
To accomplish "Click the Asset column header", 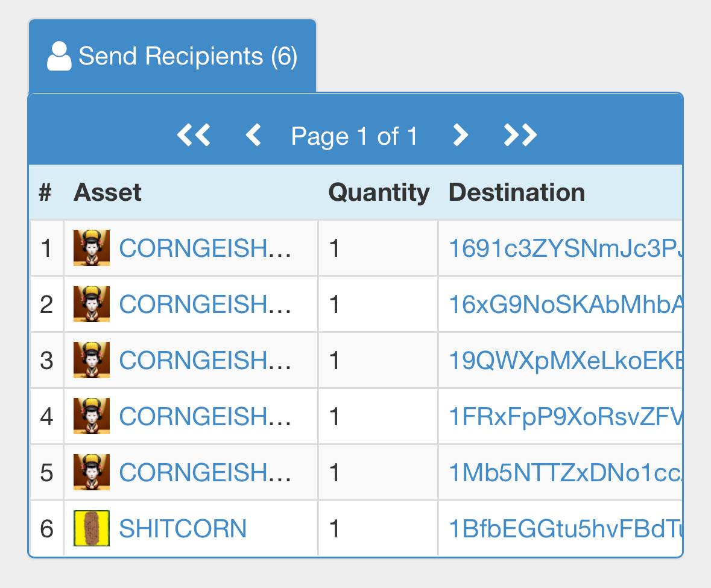I will pos(107,192).
